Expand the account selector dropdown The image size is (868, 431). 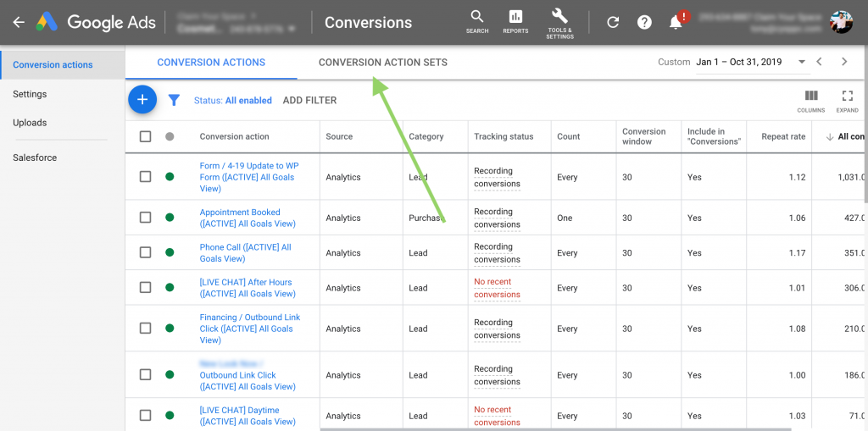pos(292,29)
